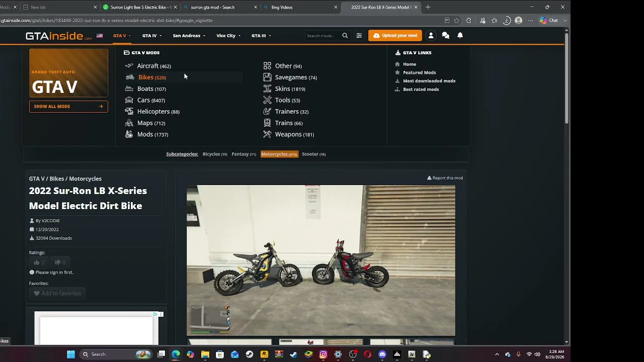This screenshot has width=644, height=362.
Task: Open Most downloaded mods link
Action: 429,81
